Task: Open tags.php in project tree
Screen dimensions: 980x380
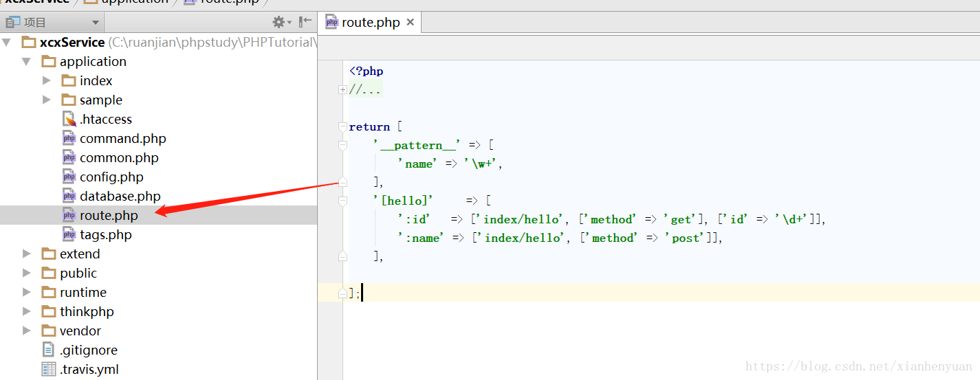Action: (x=106, y=234)
